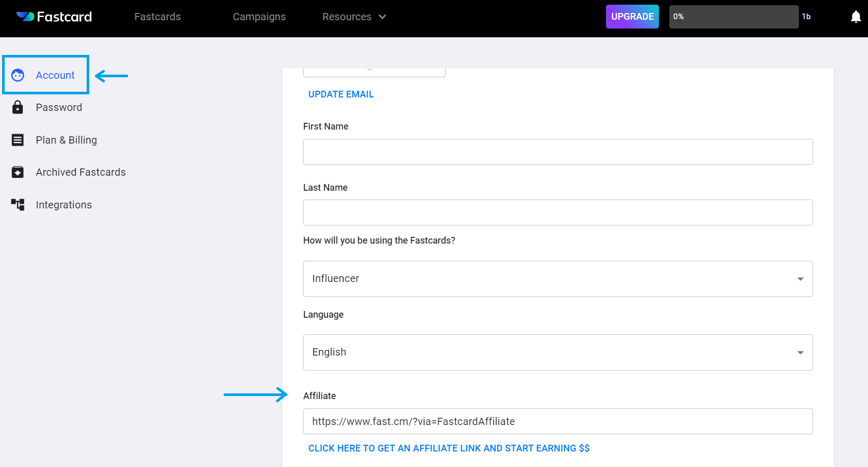Click the 'Last Name' label
Screen dimensions: 868x467
(325, 188)
